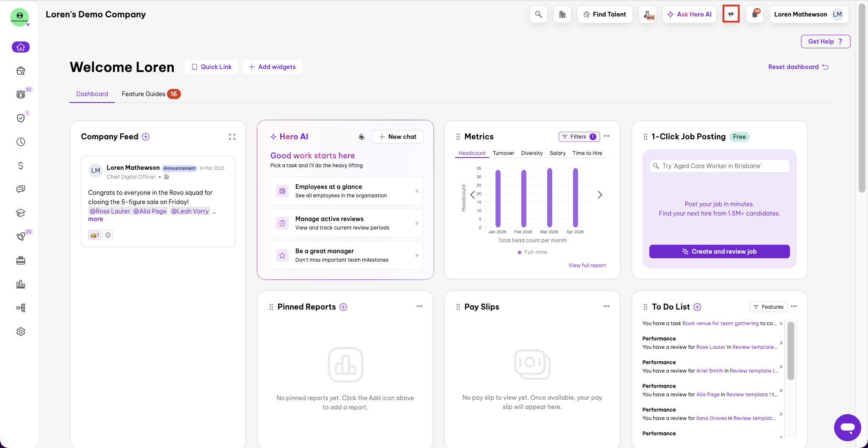Viewport: 868px width, 448px height.
Task: Click the search magnifier icon in header
Action: [538, 14]
